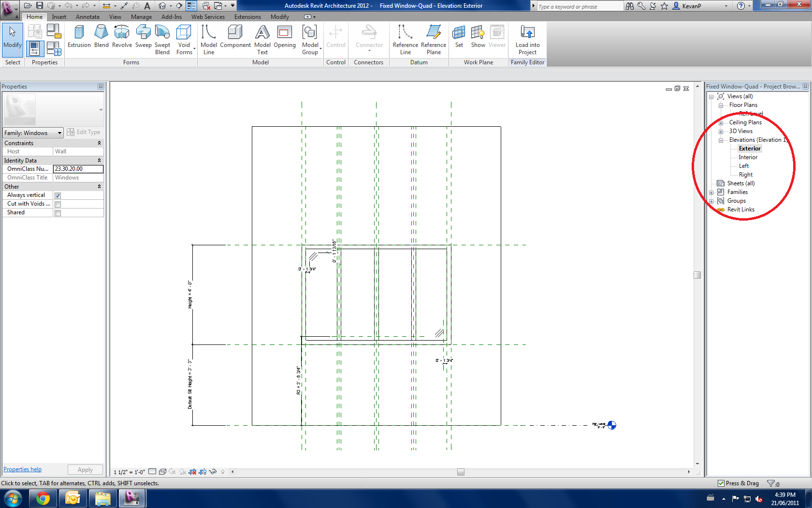Open the Right elevation view
The width and height of the screenshot is (812, 508).
745,175
